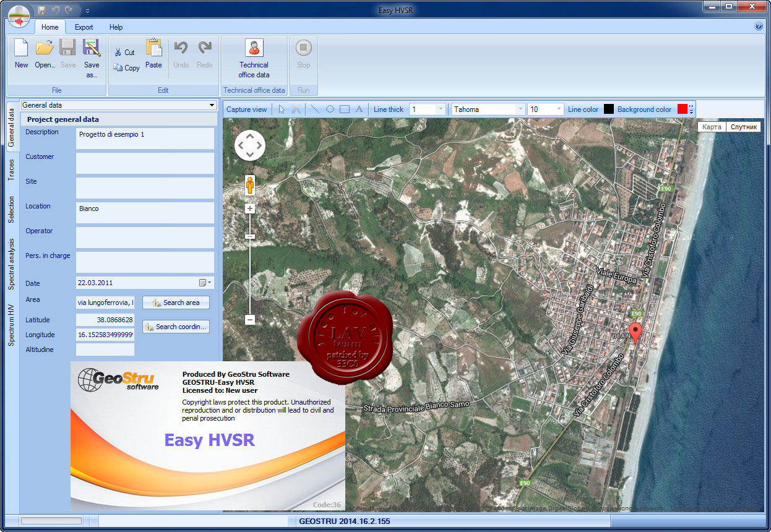The width and height of the screenshot is (771, 532).
Task: Select the arrow pointer tool
Action: pos(282,109)
